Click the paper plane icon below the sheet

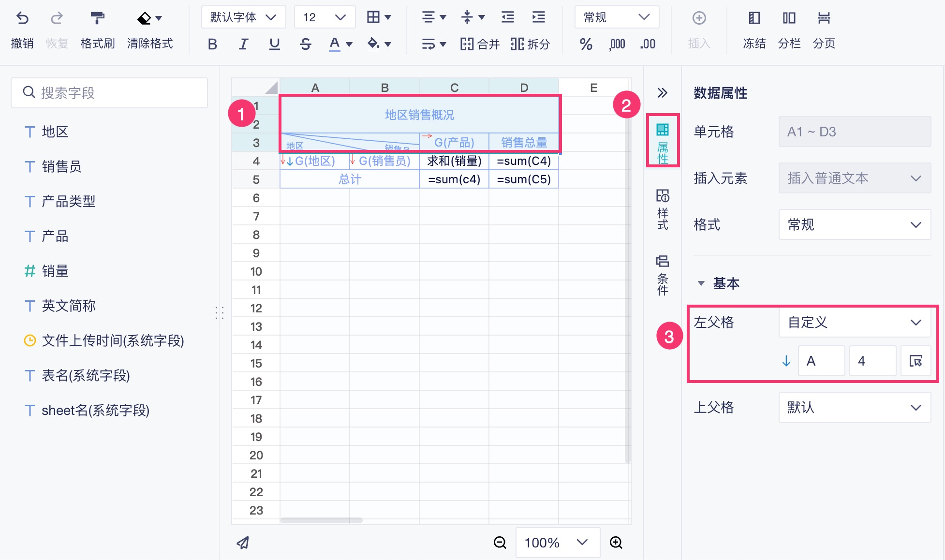tap(243, 543)
